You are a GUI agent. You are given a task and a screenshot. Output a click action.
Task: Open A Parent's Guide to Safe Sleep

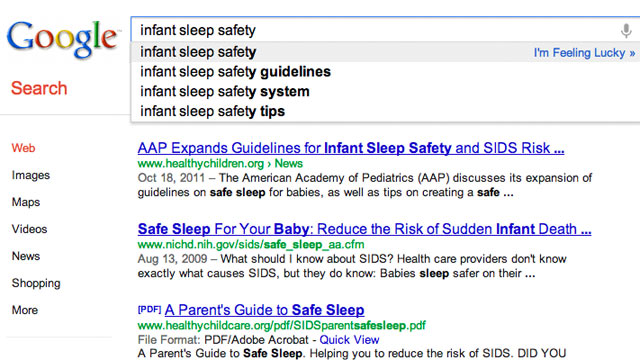click(264, 310)
